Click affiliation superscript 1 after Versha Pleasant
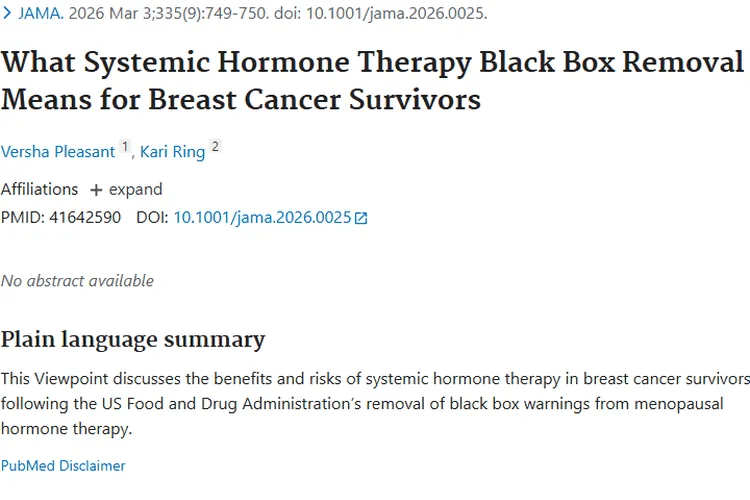Image resolution: width=750 pixels, height=500 pixels. tap(126, 147)
